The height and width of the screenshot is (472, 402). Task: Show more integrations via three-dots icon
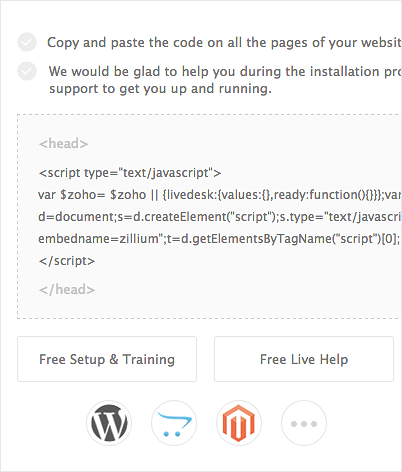tap(304, 423)
